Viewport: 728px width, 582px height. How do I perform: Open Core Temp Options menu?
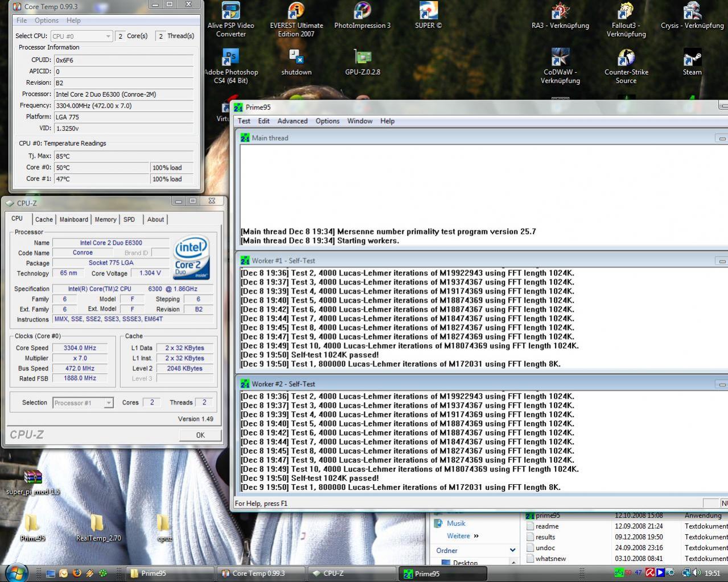point(47,20)
